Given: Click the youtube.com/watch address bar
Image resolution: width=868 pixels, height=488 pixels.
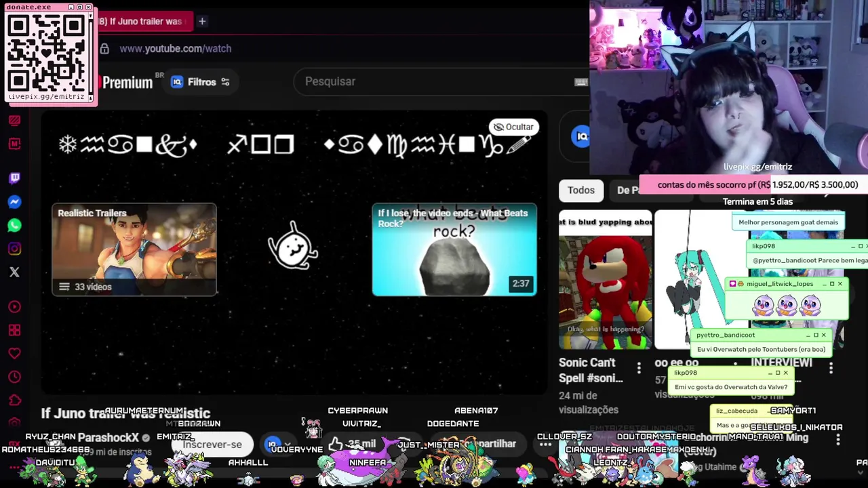Looking at the screenshot, I should click(175, 49).
